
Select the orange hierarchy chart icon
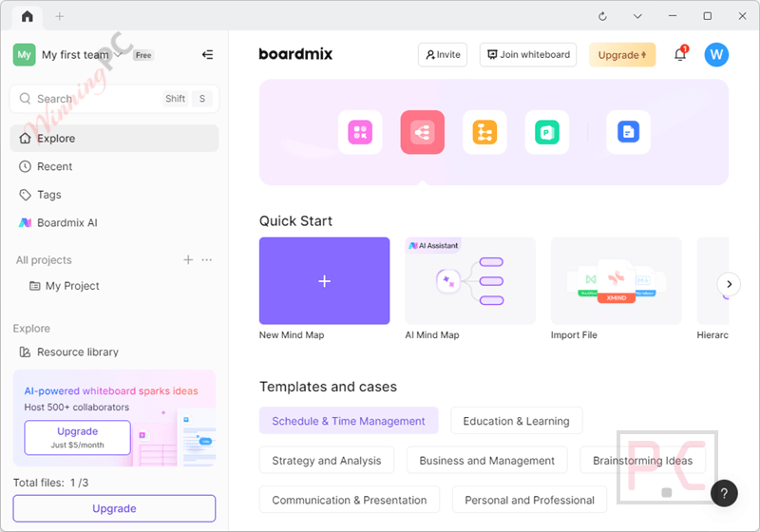(484, 132)
